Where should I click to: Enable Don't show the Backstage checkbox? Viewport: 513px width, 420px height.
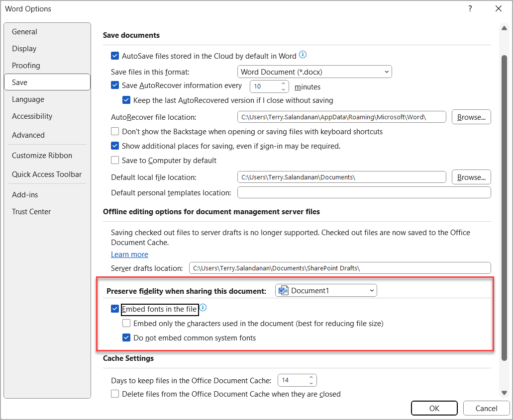point(115,131)
